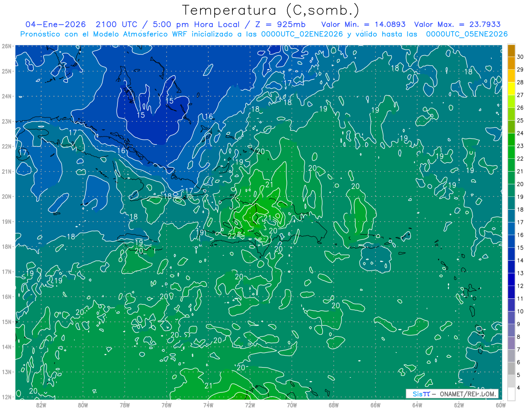Click the color bar value 30 label
Screen dimensions: 532x411
pyautogui.click(x=520, y=57)
